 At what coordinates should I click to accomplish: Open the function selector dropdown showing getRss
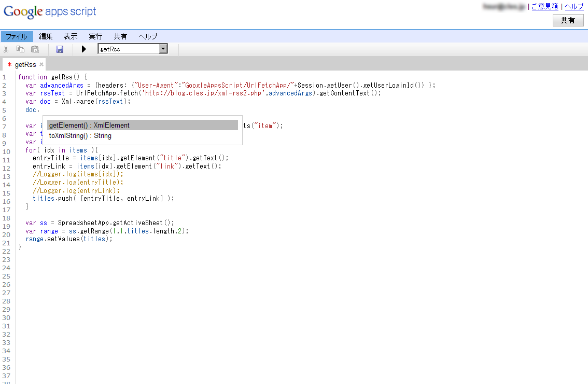[x=162, y=48]
